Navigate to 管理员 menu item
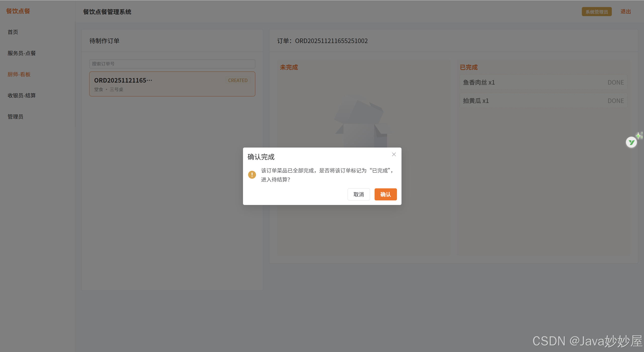The image size is (644, 352). (15, 117)
